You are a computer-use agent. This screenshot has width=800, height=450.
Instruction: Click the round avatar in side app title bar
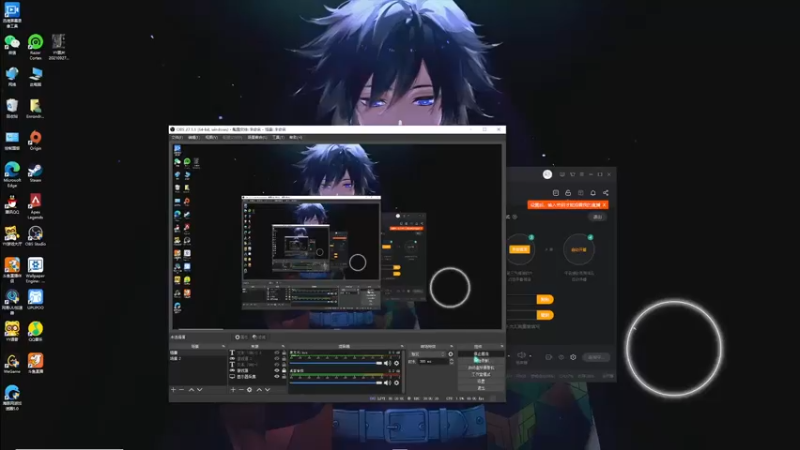(547, 174)
